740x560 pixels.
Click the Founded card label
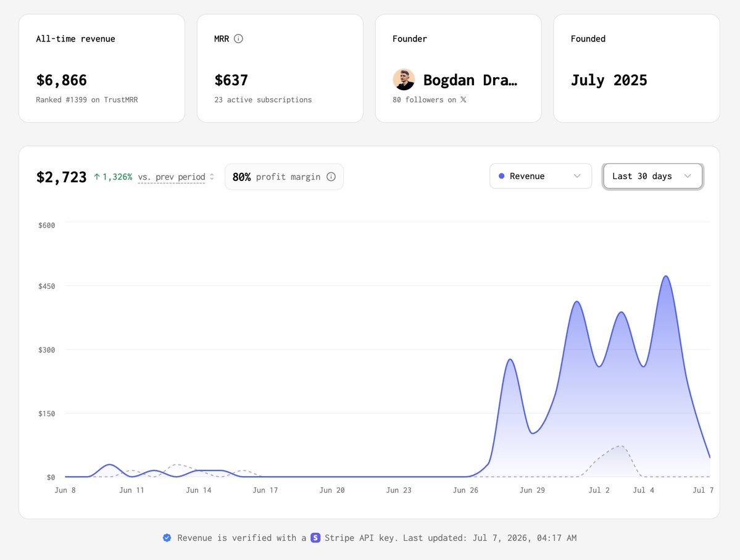[588, 39]
